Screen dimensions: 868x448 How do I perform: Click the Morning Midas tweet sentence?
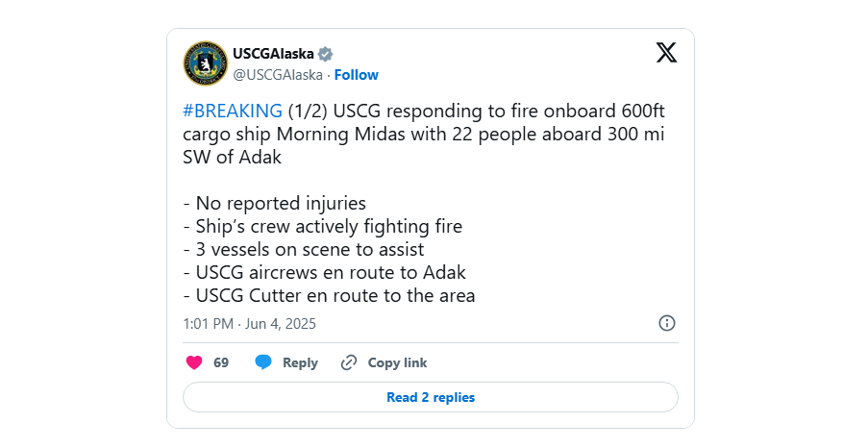click(x=424, y=134)
